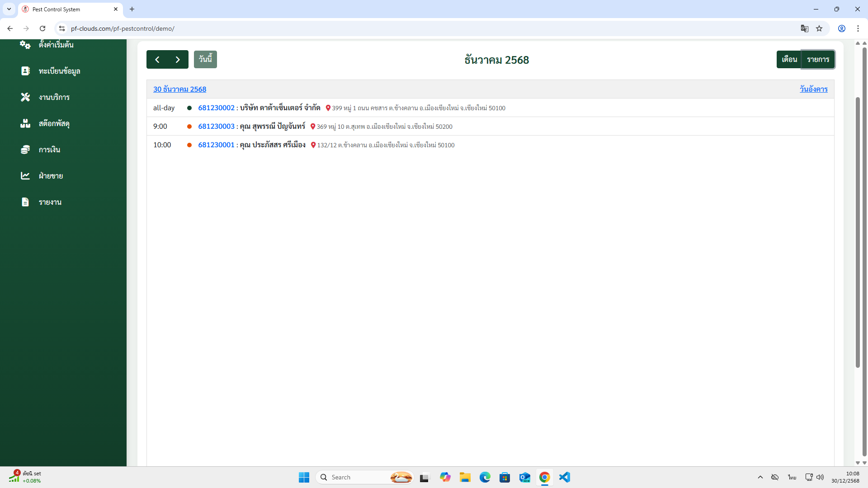This screenshot has width=868, height=488.
Task: Click the tools icon for งานบริการ
Action: 25,97
